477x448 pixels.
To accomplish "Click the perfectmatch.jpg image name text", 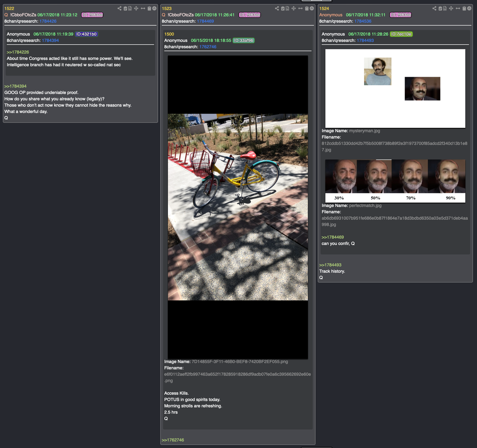I will coord(365,205).
